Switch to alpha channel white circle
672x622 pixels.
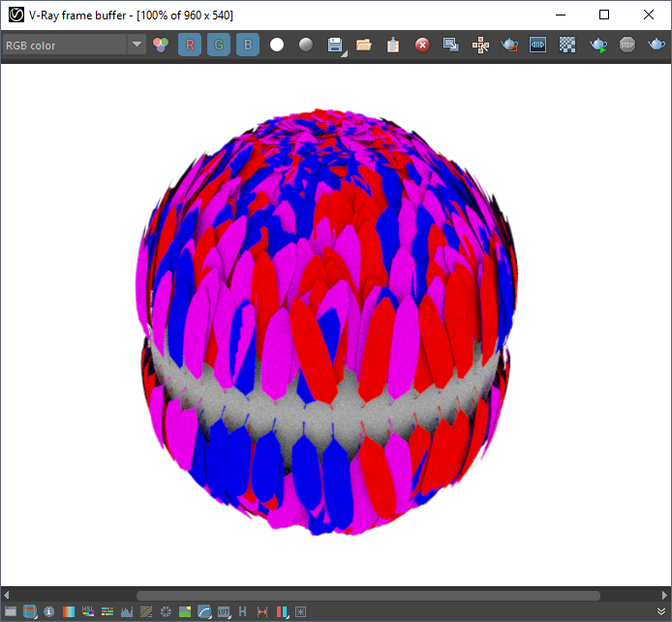pyautogui.click(x=277, y=45)
